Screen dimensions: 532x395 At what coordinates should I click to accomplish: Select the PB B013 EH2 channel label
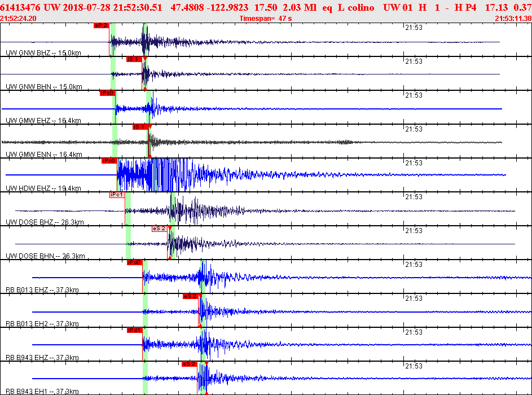pos(42,324)
